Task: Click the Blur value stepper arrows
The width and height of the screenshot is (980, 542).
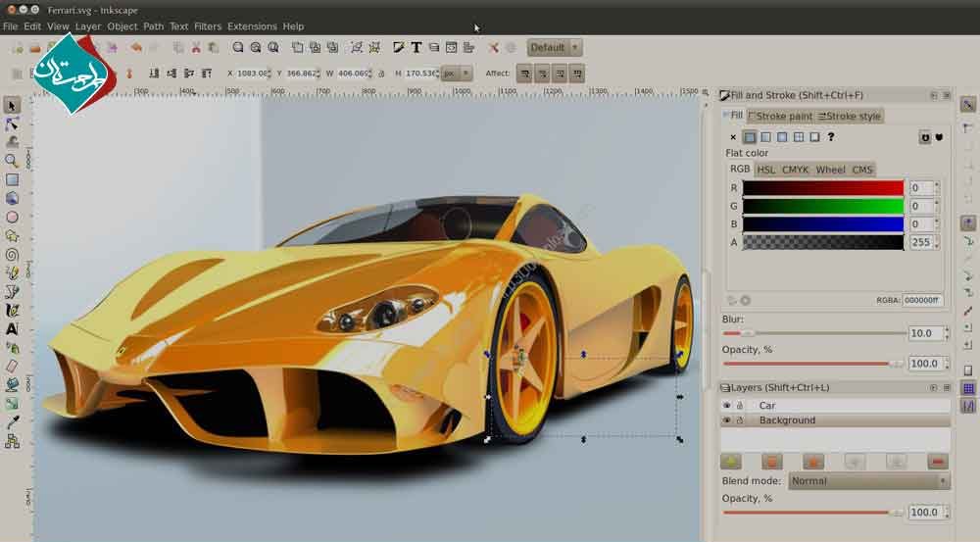Action: 947,333
